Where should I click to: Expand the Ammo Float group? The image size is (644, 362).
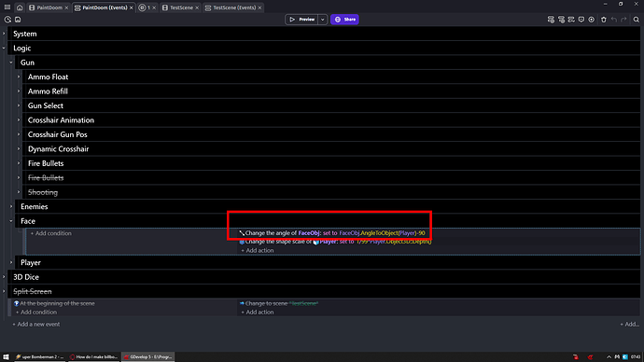(x=19, y=77)
